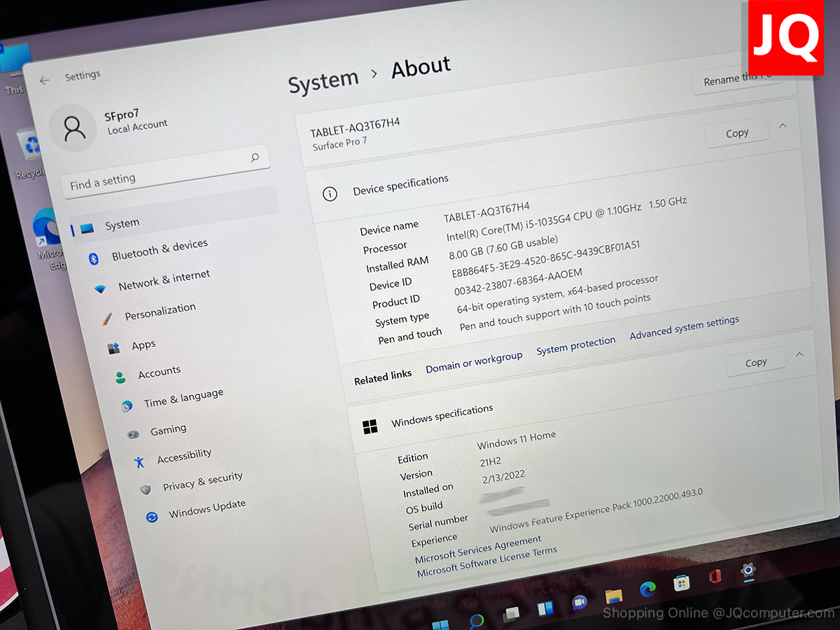The height and width of the screenshot is (630, 840).
Task: Open Bluetooth & devices settings
Action: pos(160,249)
